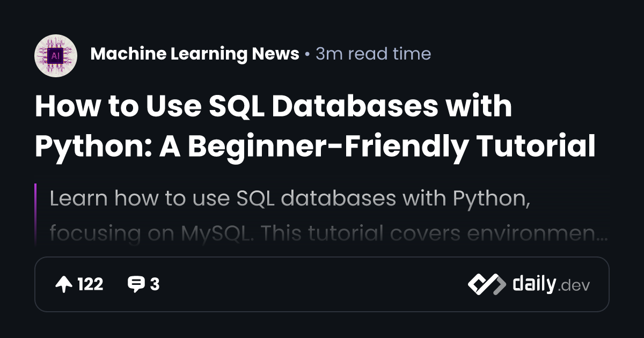Click the ".dev" suffix in the logo
The width and height of the screenshot is (644, 338).
tap(574, 286)
